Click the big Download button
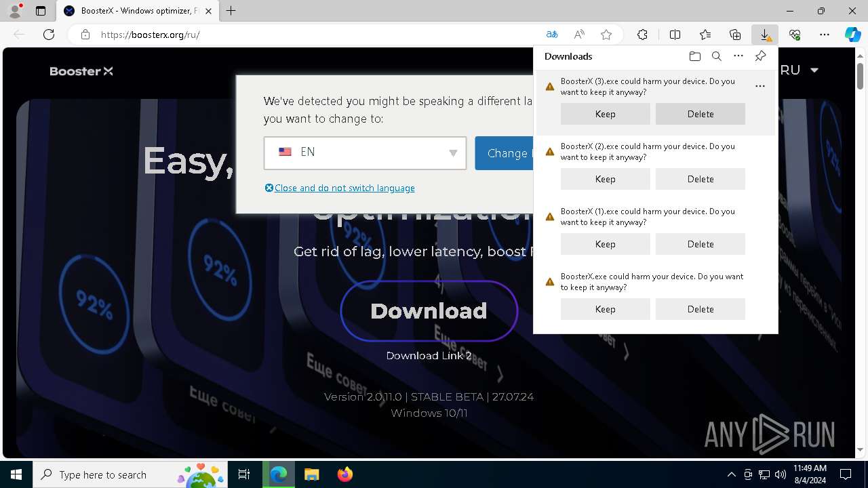Viewport: 868px width, 488px height. point(429,311)
